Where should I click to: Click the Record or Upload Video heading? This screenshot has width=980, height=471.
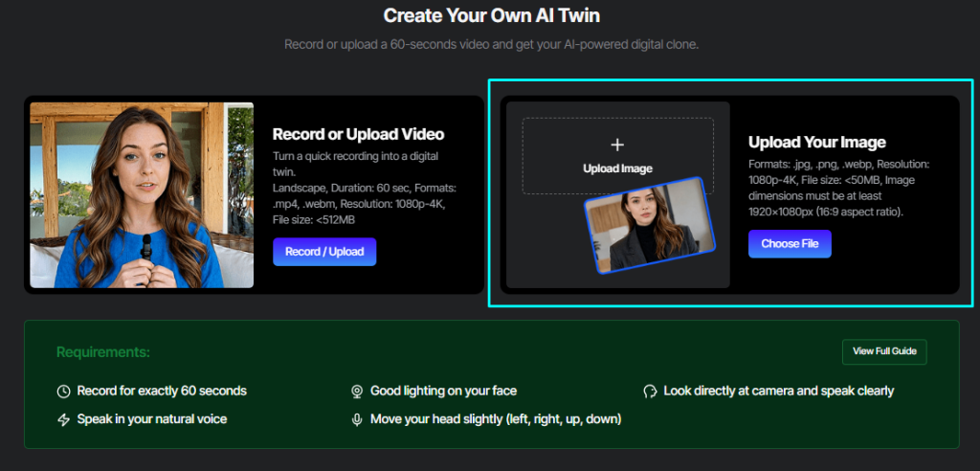pos(358,134)
